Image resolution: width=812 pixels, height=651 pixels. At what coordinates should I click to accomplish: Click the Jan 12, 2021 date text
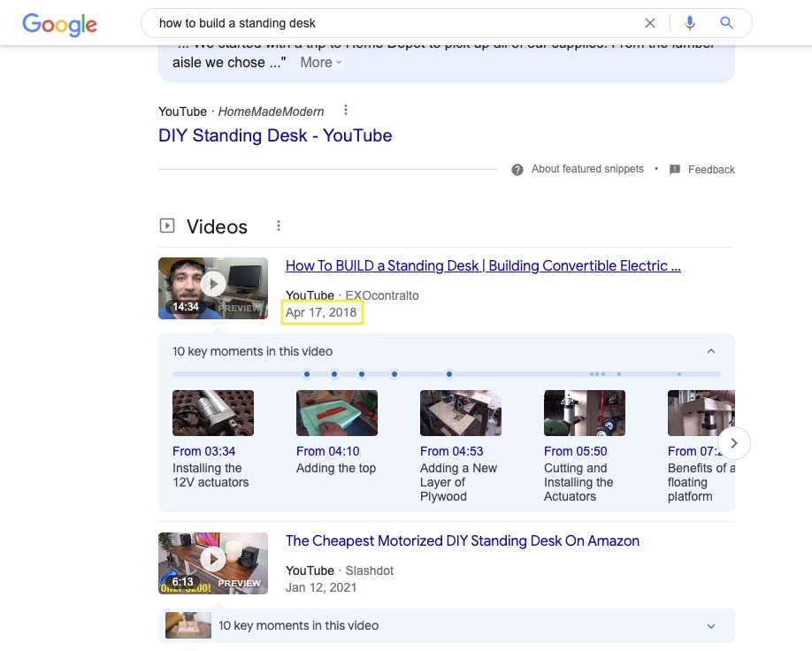pyautogui.click(x=321, y=588)
